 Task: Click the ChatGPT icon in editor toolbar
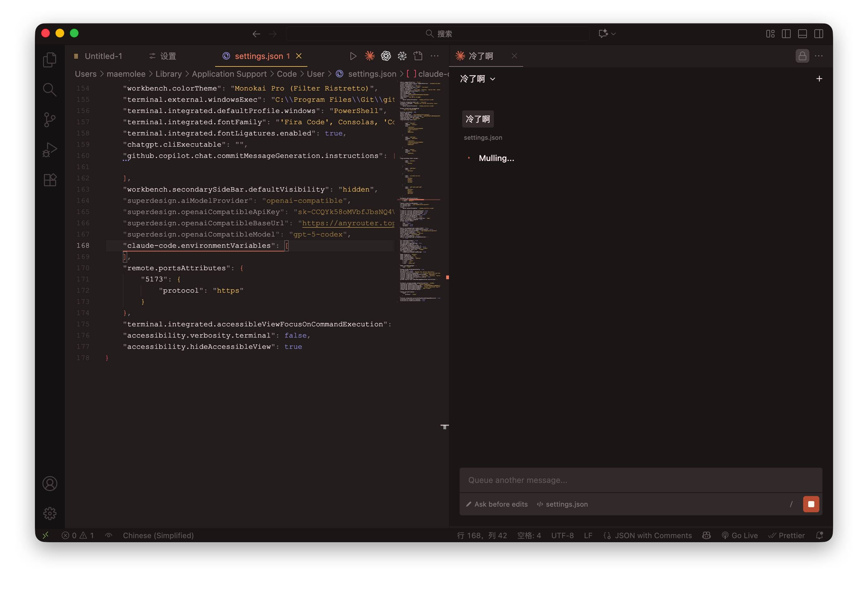pyautogui.click(x=386, y=56)
